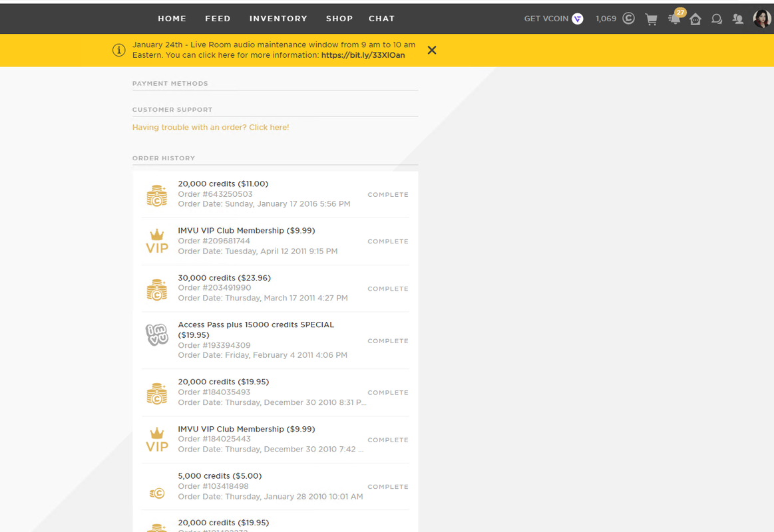Image resolution: width=774 pixels, height=532 pixels.
Task: Click 'Sunday, January 17 2016 5:56 PM' date
Action: tap(288, 204)
